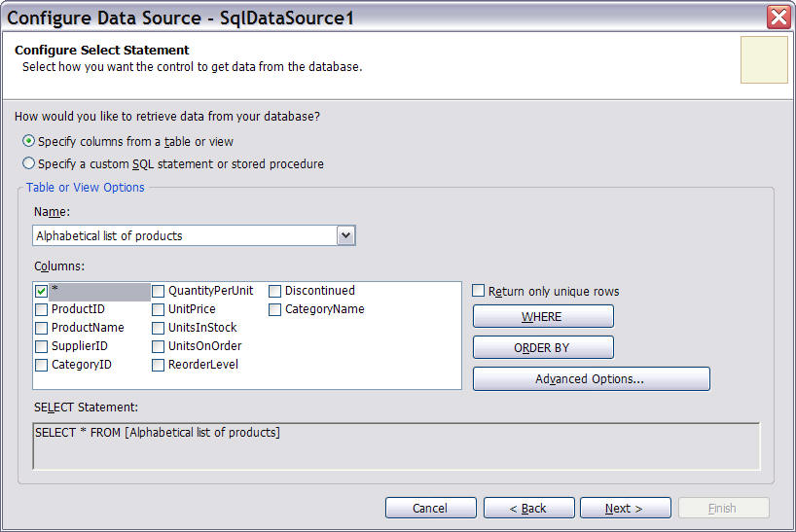
Task: Open the table Name dropdown arrow
Action: click(x=345, y=235)
